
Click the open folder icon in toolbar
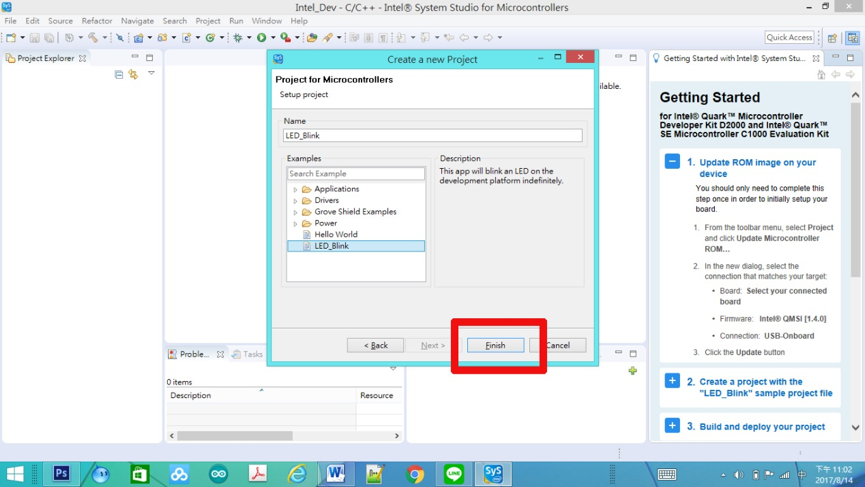pos(312,38)
